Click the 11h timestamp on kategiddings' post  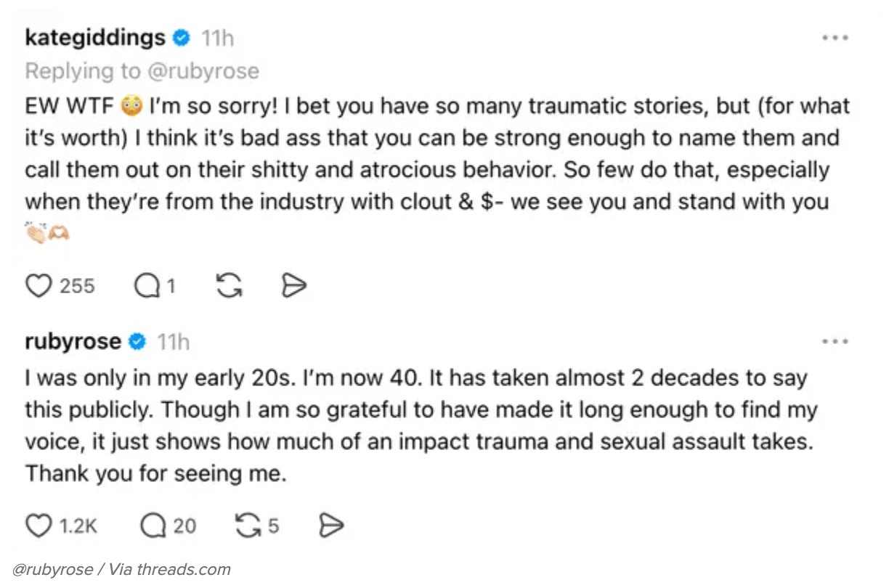pos(217,38)
